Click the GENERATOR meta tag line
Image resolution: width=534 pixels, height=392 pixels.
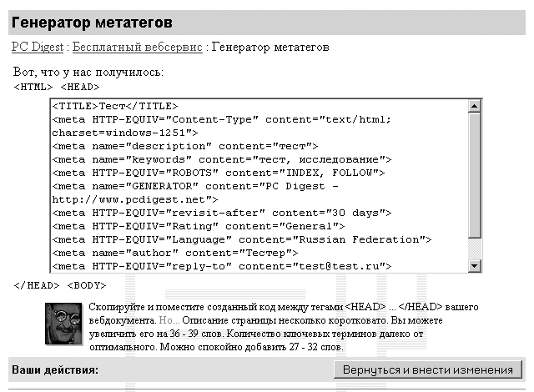coord(194,186)
